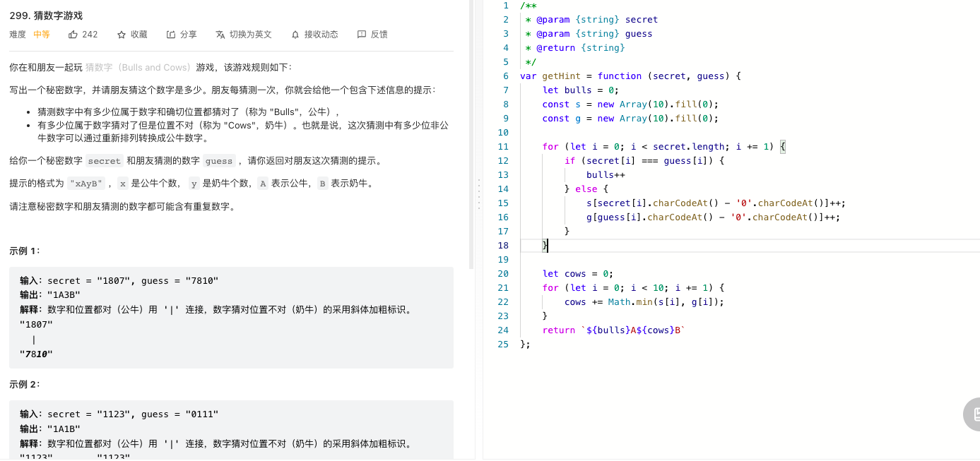Click the "for (let i = 0; i < 10" loop line
980x461 pixels.
coord(633,288)
